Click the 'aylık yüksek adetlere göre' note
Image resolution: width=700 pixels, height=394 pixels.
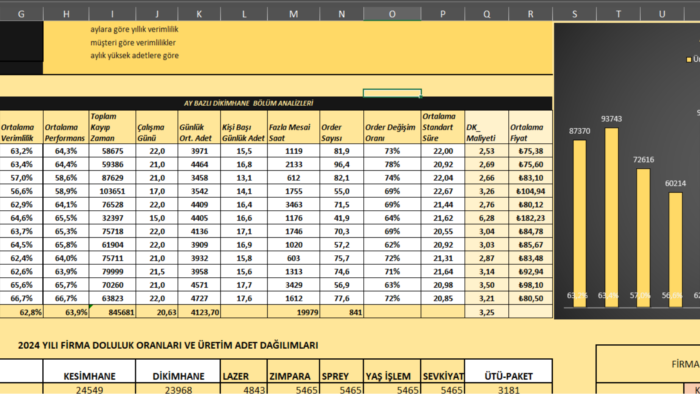[134, 56]
